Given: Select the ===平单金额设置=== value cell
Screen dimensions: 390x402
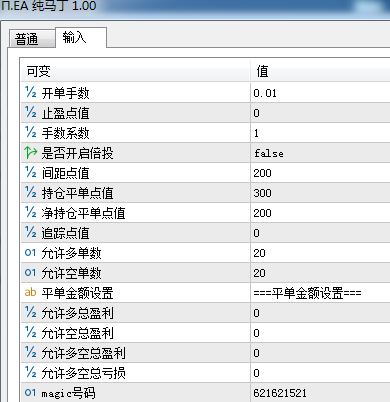Looking at the screenshot, I should pos(321,293).
